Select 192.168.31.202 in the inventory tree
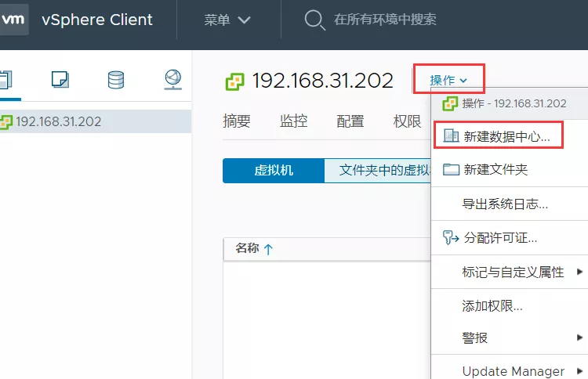This screenshot has width=588, height=379. point(58,121)
